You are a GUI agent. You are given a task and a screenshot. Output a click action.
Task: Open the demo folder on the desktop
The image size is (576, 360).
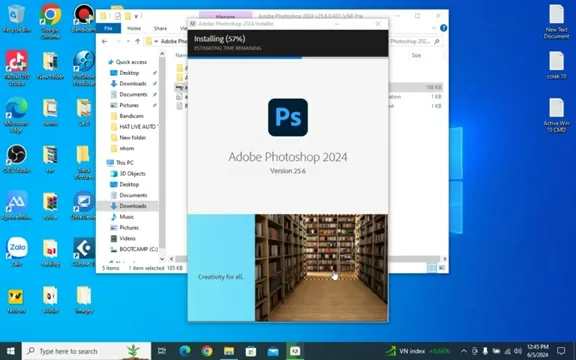click(x=50, y=112)
